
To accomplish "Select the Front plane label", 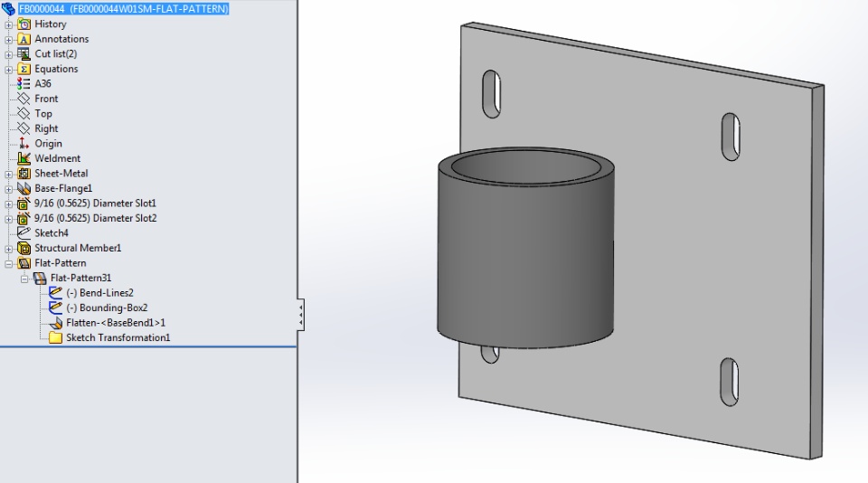I will [46, 99].
